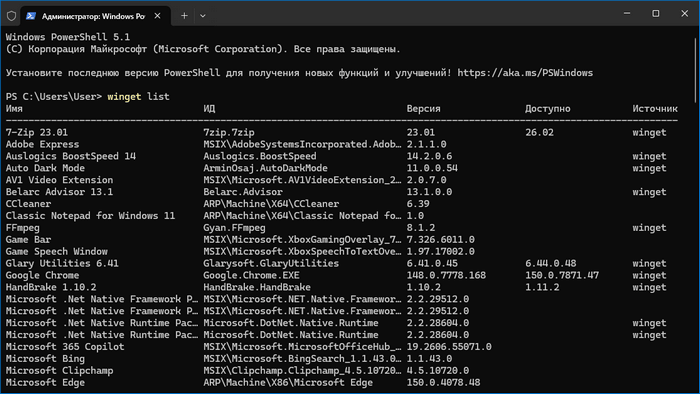Click the 'CCleaner' name in the first column
This screenshot has width=700, height=394.
pos(28,203)
